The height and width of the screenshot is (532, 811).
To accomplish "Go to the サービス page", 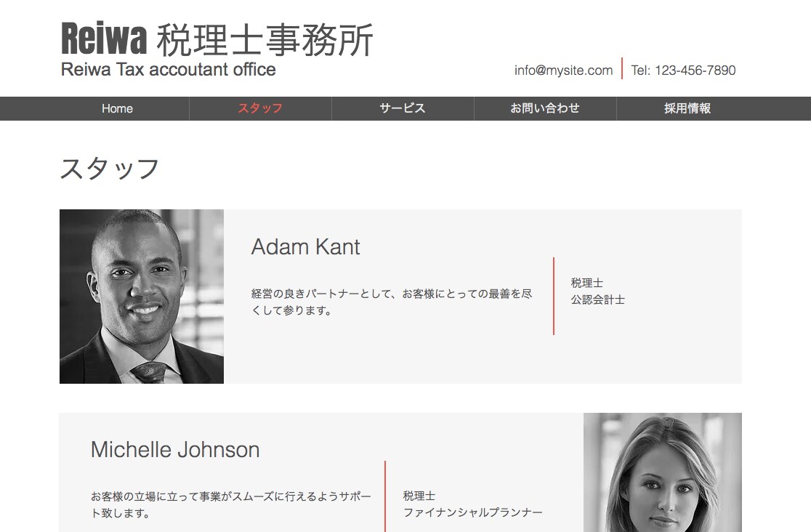I will [x=403, y=108].
